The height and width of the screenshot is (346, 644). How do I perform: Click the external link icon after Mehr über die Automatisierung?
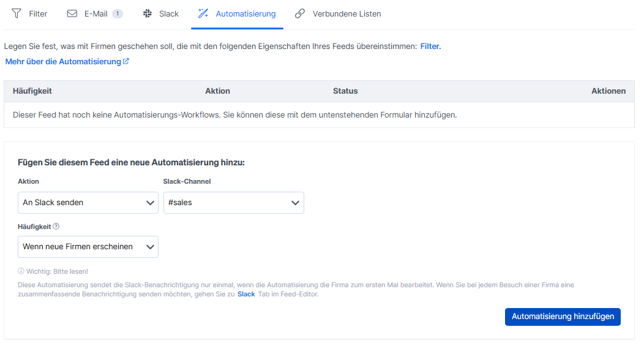coord(126,61)
